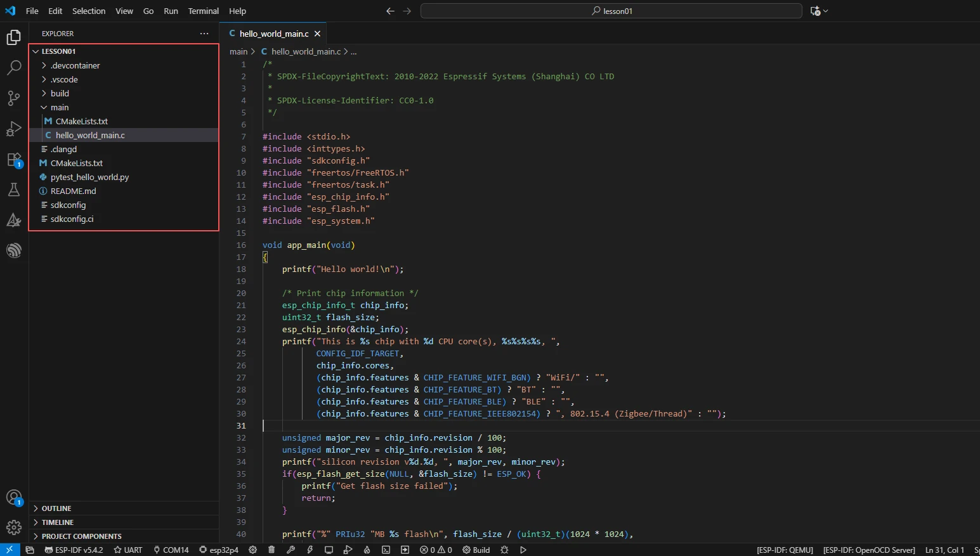The width and height of the screenshot is (980, 556).
Task: Open the Terminal menu
Action: pyautogui.click(x=203, y=11)
